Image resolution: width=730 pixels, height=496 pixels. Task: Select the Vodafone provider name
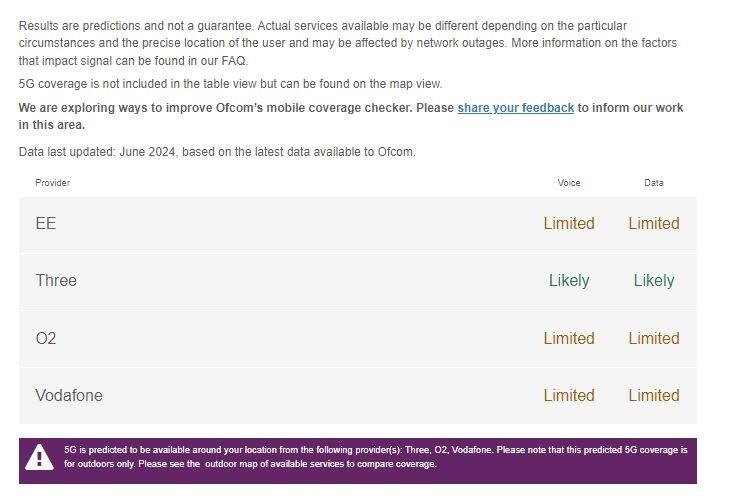pyautogui.click(x=69, y=396)
